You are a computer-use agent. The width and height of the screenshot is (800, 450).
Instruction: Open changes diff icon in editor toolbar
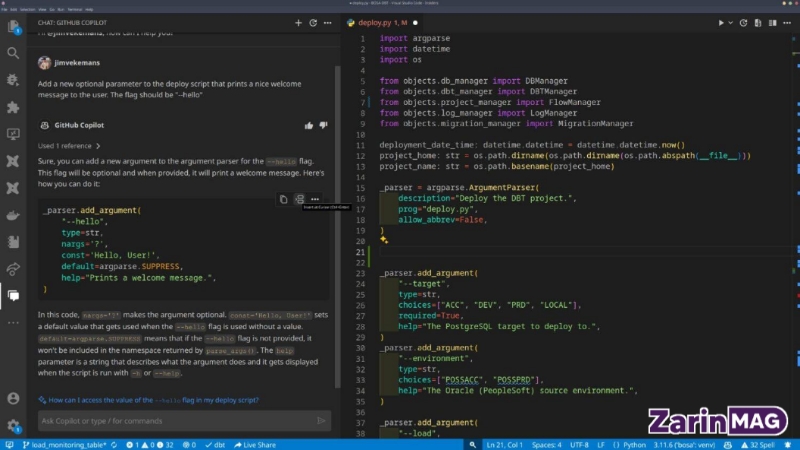[758, 23]
